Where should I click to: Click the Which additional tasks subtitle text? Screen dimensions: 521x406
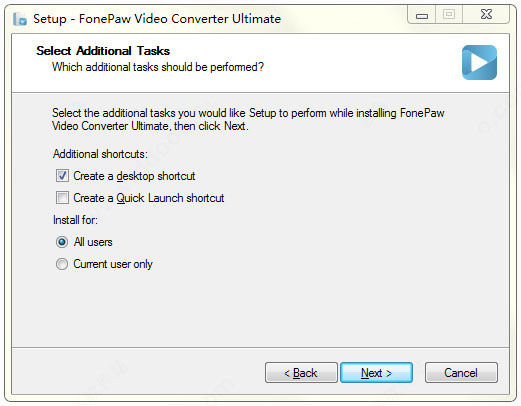(x=158, y=67)
